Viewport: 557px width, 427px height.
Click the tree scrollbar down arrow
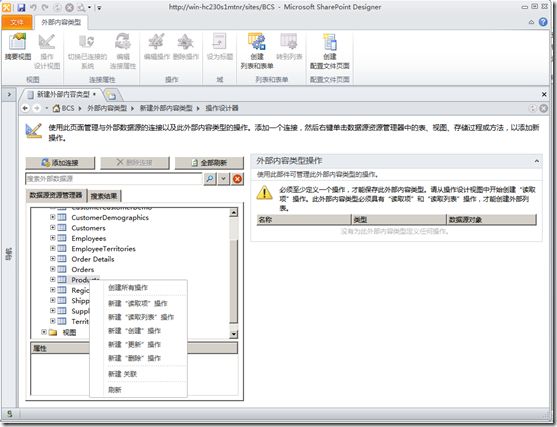pyautogui.click(x=233, y=334)
